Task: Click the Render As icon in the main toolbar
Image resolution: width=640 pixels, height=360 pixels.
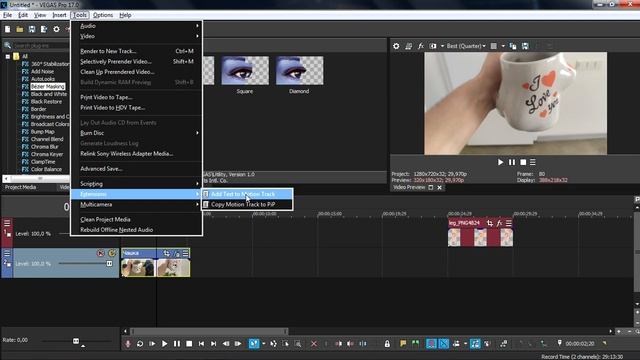Action: [44, 29]
